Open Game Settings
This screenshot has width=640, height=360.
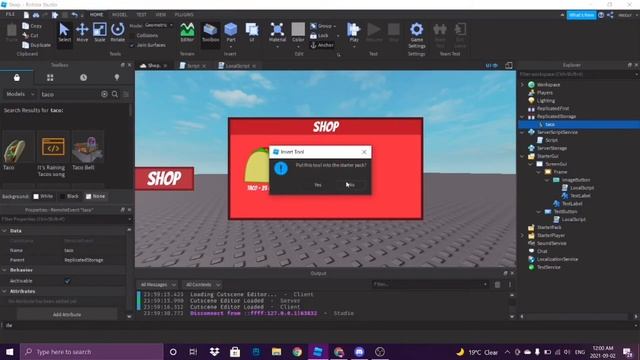(x=417, y=35)
